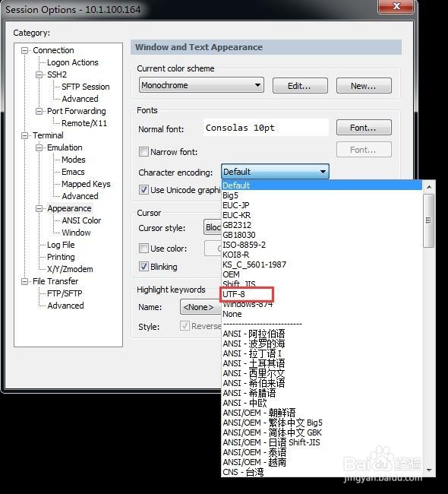Open the Cursor style dropdown
The height and width of the screenshot is (494, 448).
[x=213, y=227]
